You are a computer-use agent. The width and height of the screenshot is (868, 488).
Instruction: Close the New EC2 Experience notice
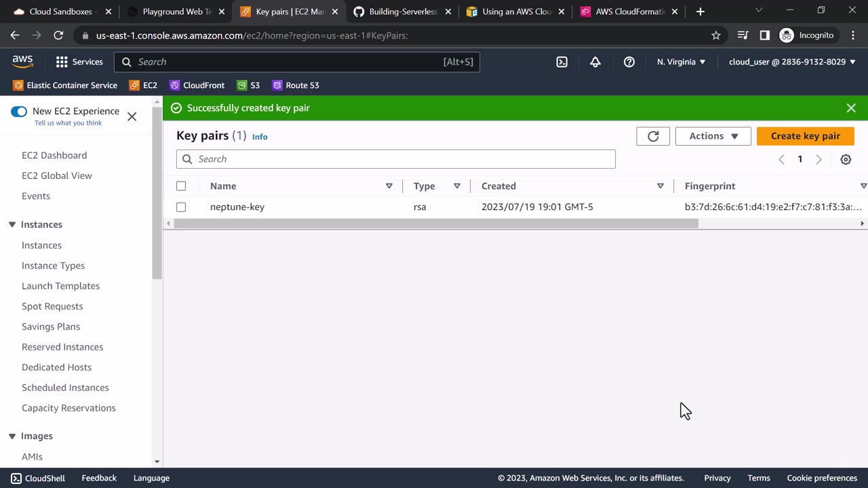click(x=132, y=117)
